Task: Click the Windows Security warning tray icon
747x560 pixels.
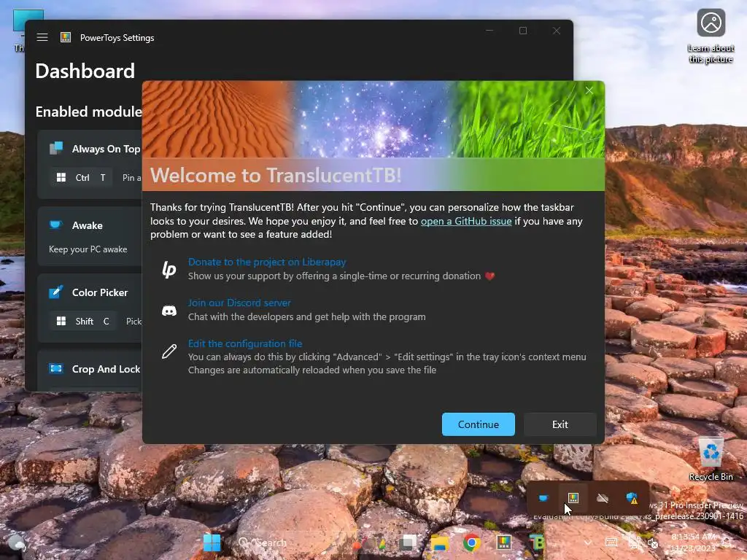Action: tap(632, 498)
